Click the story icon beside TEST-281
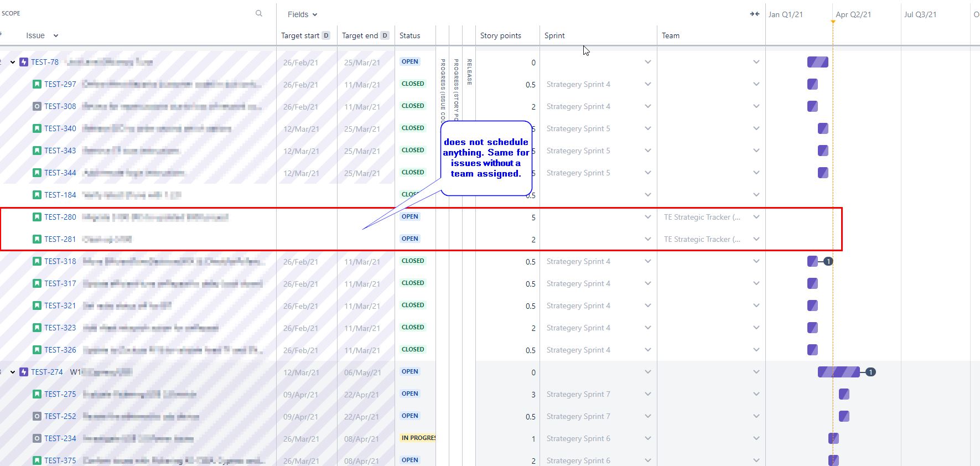The width and height of the screenshot is (980, 466). 37,239
